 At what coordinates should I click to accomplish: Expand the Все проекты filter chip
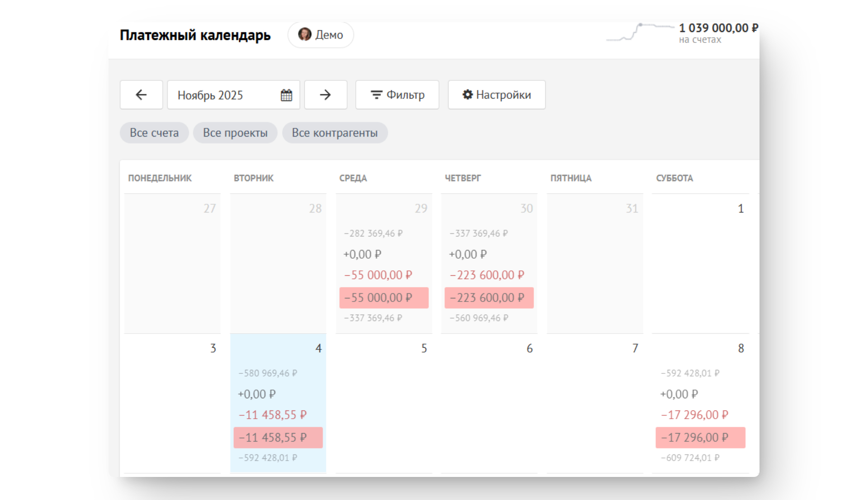(x=235, y=133)
